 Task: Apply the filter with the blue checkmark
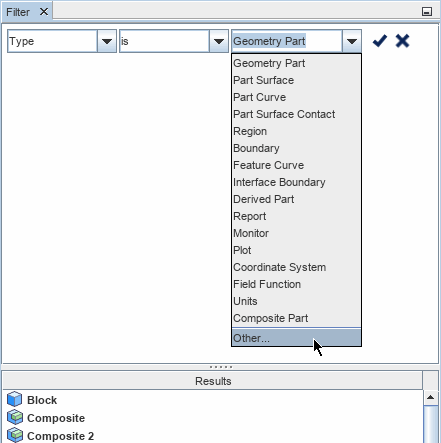(x=380, y=41)
